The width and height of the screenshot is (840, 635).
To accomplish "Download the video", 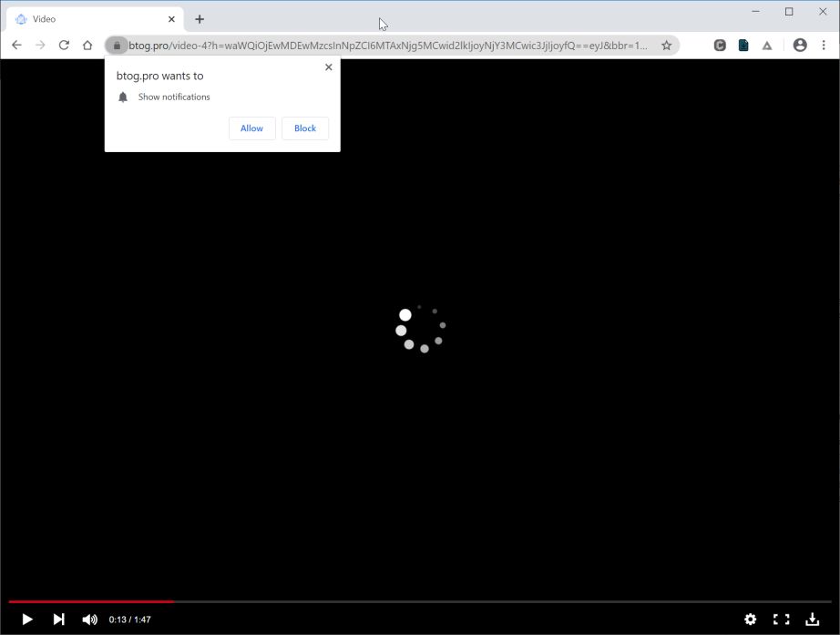I will (x=813, y=620).
